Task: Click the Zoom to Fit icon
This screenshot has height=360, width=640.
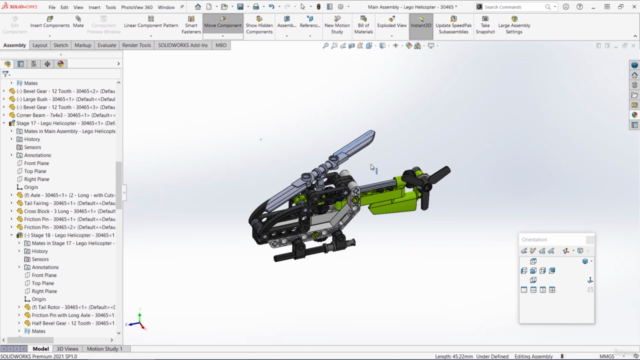Action: [x=325, y=46]
